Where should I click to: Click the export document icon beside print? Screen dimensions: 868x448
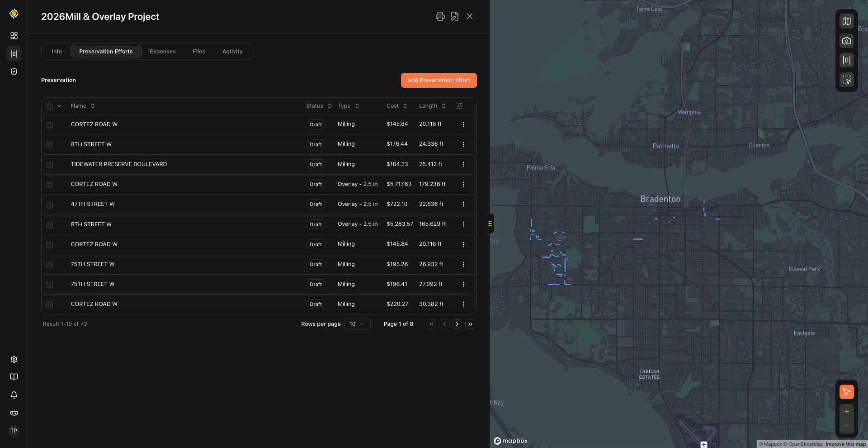click(454, 16)
